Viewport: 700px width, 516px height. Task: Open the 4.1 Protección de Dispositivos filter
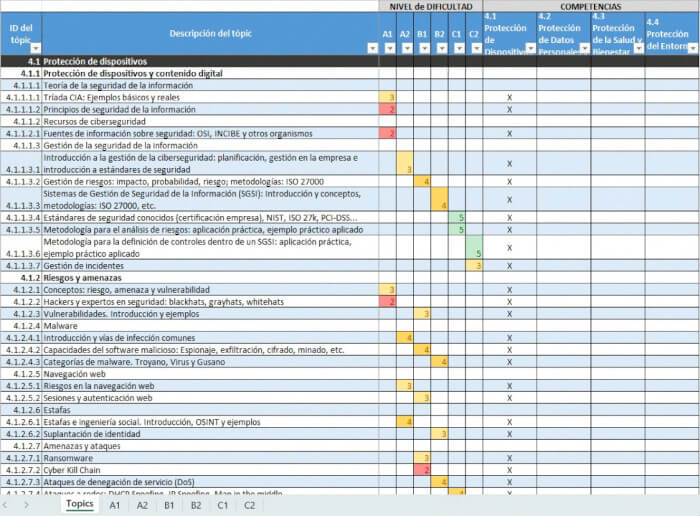[x=530, y=48]
